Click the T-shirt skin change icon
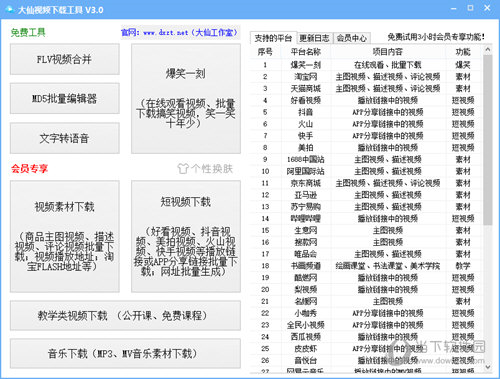Viewport: 500px width, 379px height. coord(183,169)
